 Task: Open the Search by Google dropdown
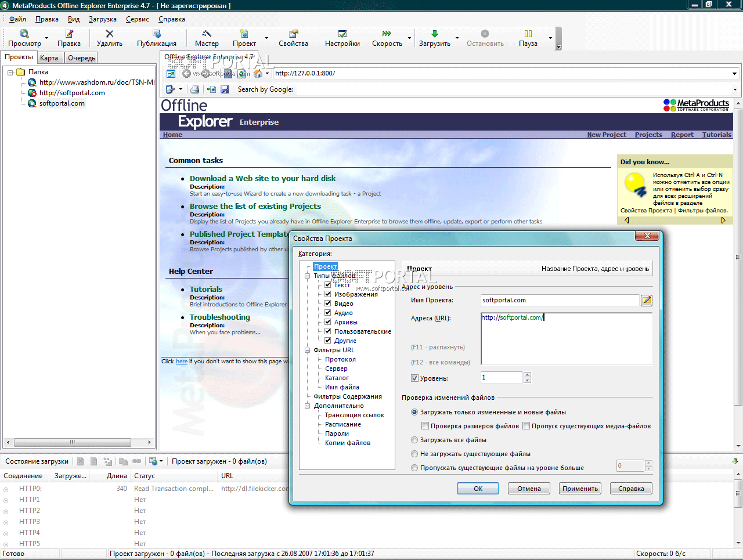(735, 89)
